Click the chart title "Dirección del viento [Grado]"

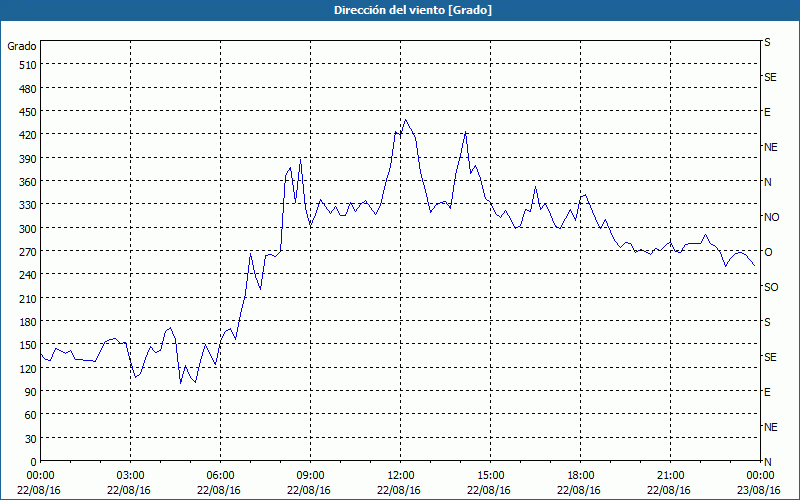(413, 10)
